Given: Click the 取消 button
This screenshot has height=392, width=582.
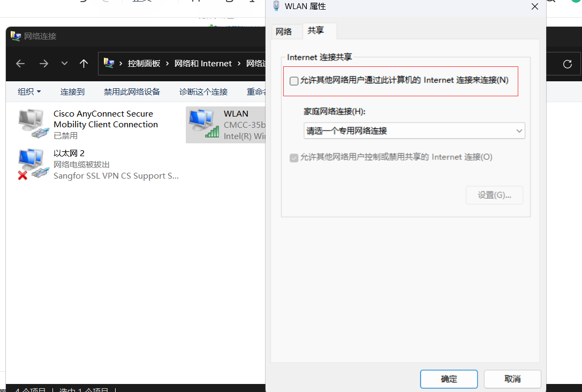Looking at the screenshot, I should click(x=512, y=379).
